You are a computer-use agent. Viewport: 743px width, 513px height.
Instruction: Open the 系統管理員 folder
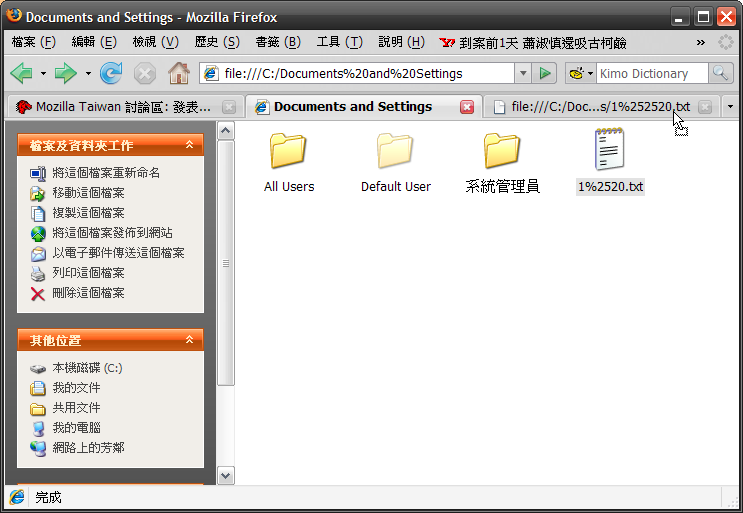(x=502, y=162)
